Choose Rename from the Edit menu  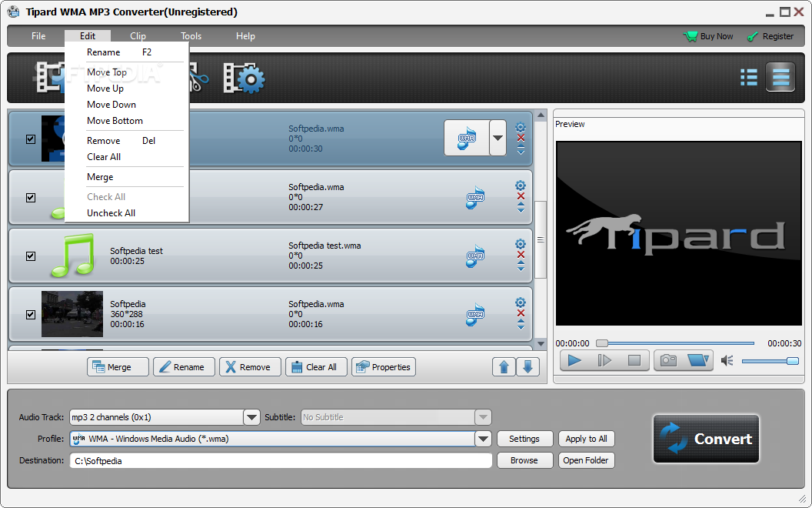coord(127,52)
